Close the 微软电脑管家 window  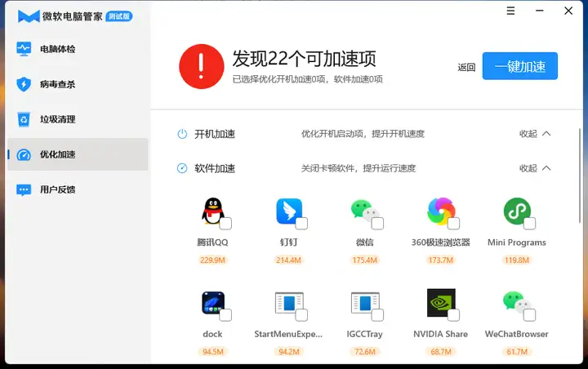coord(568,11)
